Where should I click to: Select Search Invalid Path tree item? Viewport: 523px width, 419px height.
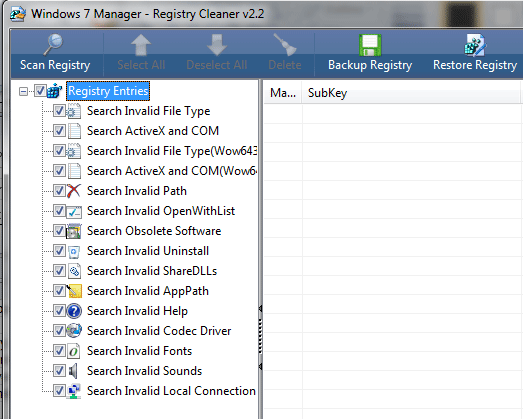pyautogui.click(x=137, y=191)
